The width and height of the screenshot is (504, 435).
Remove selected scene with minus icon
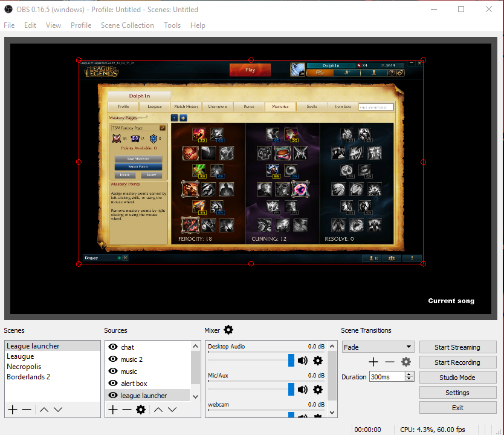27,410
